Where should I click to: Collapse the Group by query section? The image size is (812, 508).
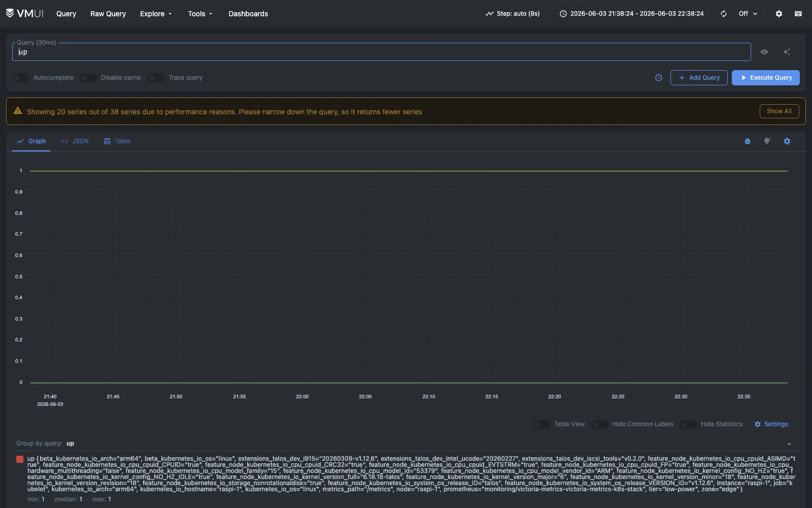(789, 444)
